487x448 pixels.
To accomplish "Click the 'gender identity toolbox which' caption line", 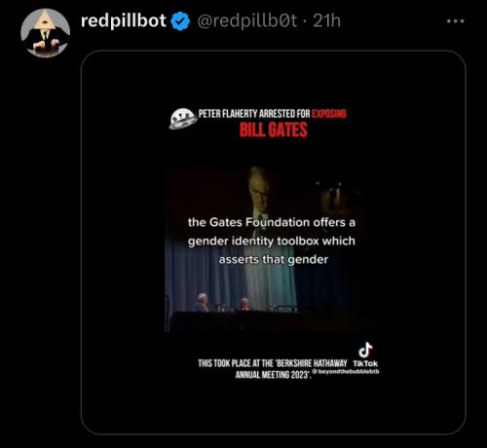I will (x=272, y=242).
